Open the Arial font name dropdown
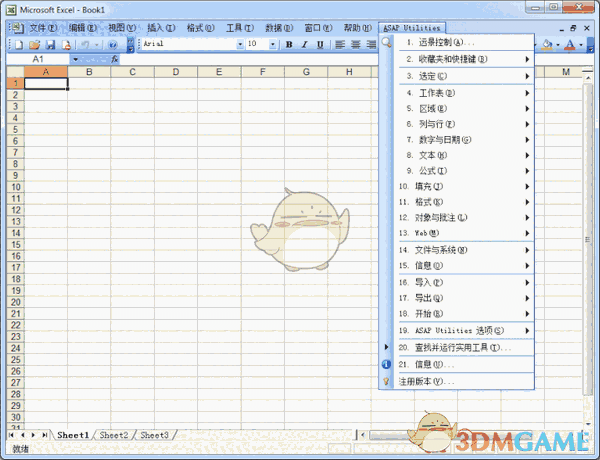 coord(240,44)
